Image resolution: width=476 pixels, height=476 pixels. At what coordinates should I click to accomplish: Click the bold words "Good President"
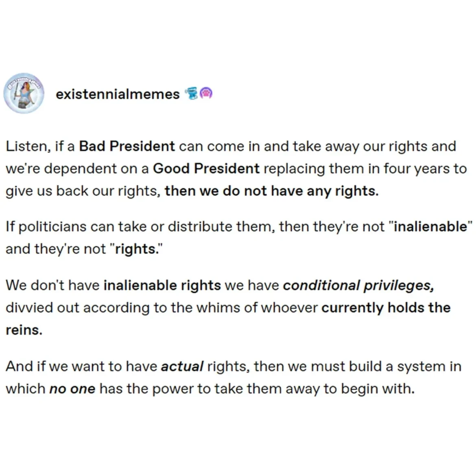click(206, 168)
